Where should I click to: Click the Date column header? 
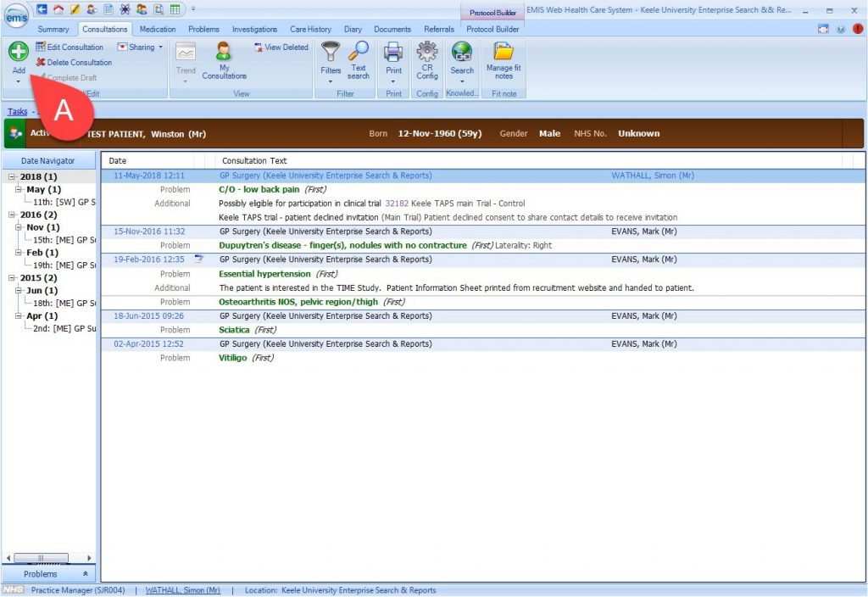(147, 160)
